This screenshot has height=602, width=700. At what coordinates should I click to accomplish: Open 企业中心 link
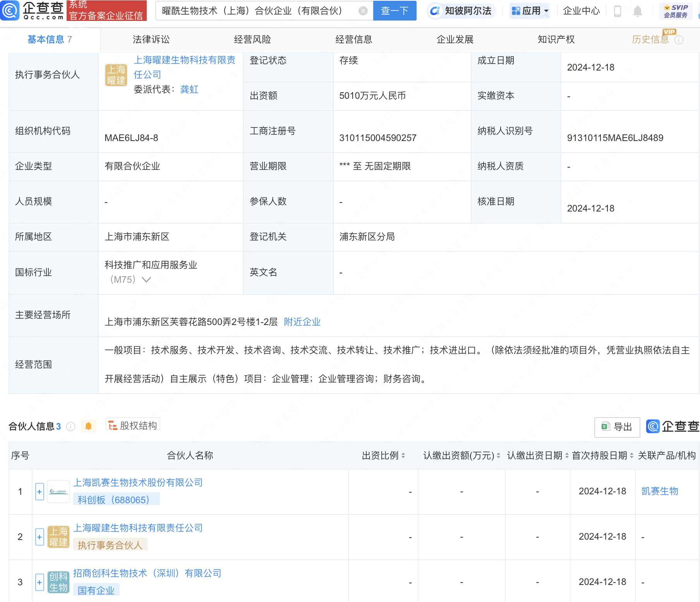[581, 11]
